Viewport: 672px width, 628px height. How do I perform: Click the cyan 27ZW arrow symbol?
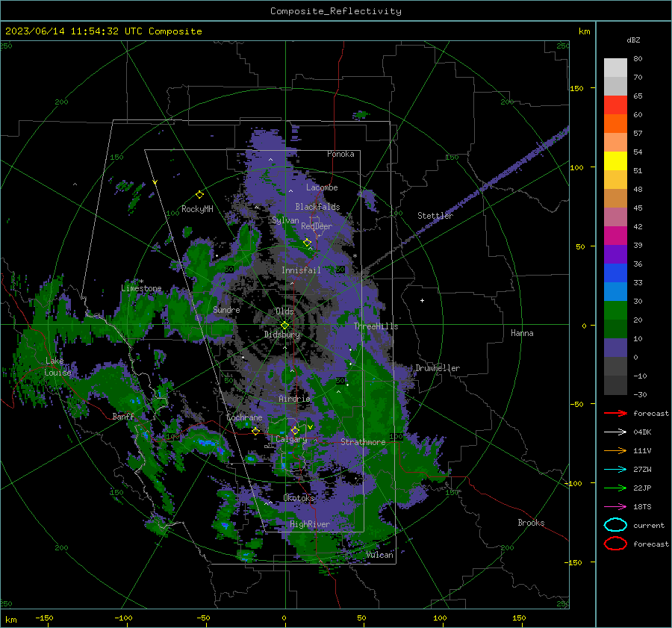click(x=615, y=470)
